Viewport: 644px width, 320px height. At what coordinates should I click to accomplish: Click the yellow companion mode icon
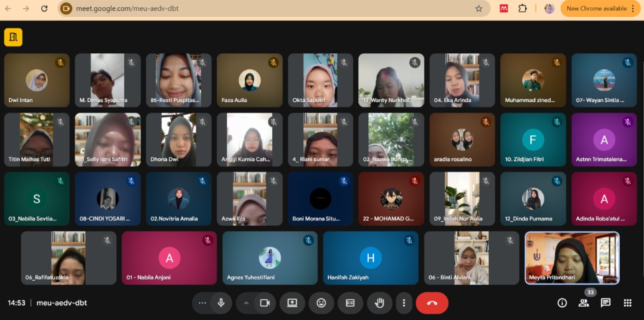(x=13, y=37)
